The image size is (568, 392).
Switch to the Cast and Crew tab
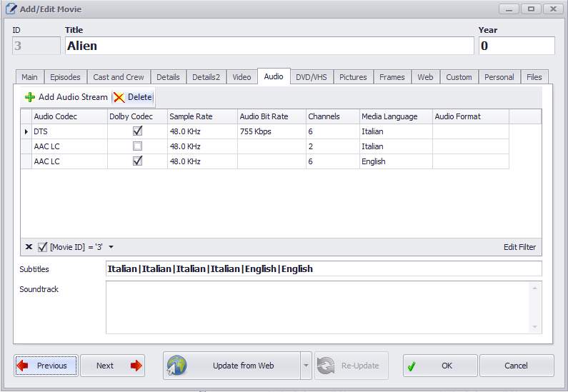click(x=118, y=77)
